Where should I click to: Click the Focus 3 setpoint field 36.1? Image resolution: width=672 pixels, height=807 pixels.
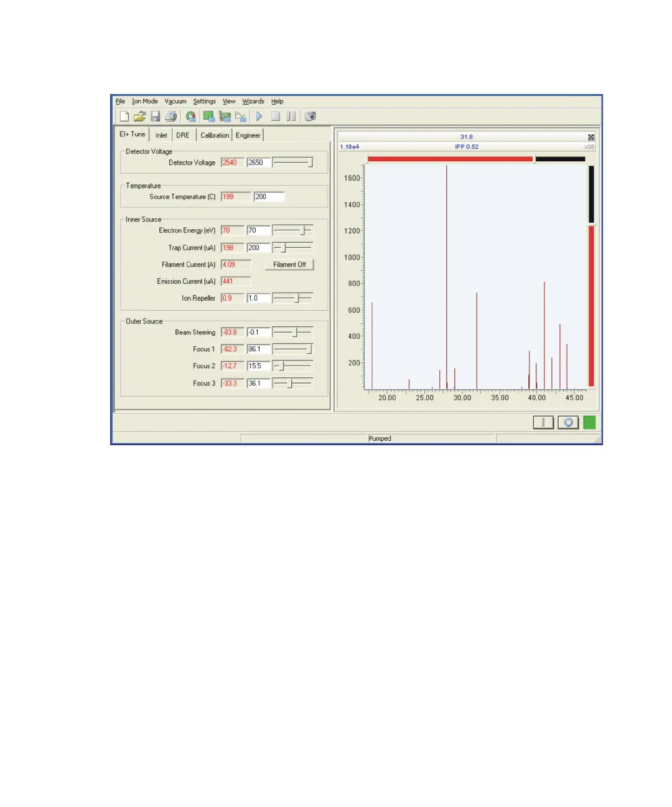tap(259, 384)
